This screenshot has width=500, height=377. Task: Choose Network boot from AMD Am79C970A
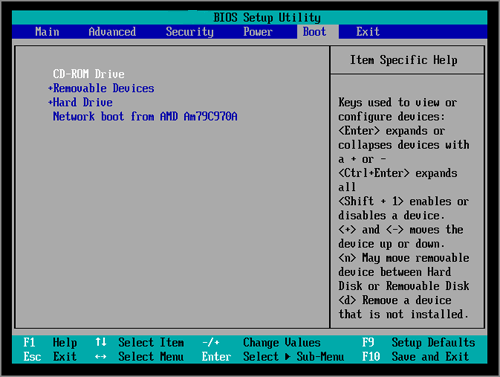[x=145, y=117]
